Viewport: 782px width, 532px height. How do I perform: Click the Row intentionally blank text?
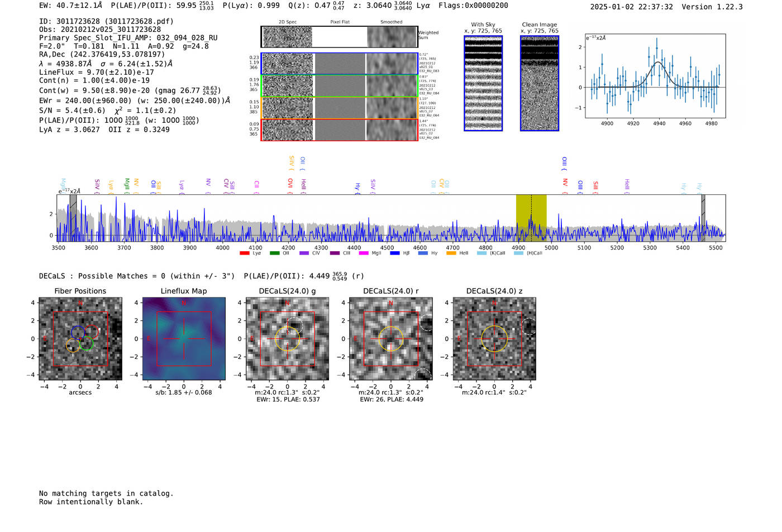(91, 502)
